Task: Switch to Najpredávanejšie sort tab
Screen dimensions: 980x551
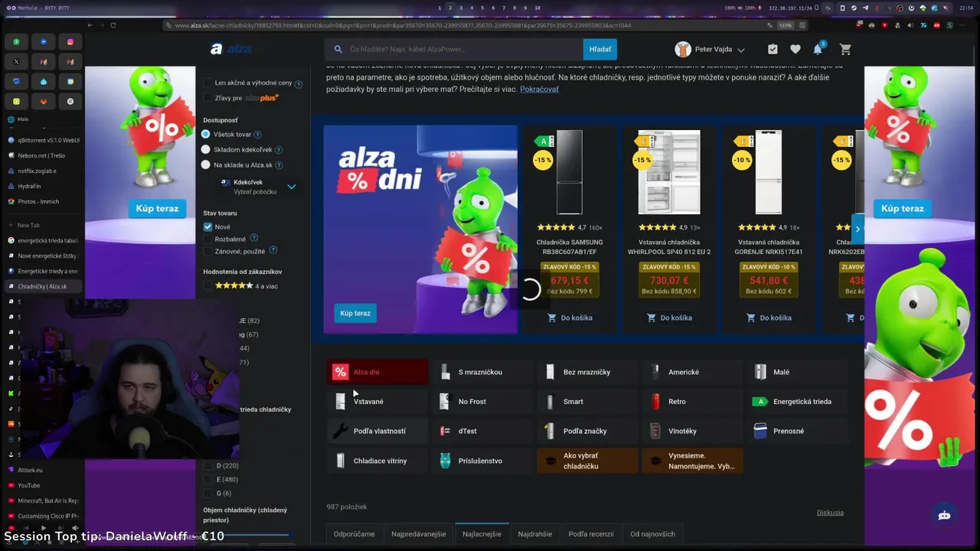Action: coord(419,534)
